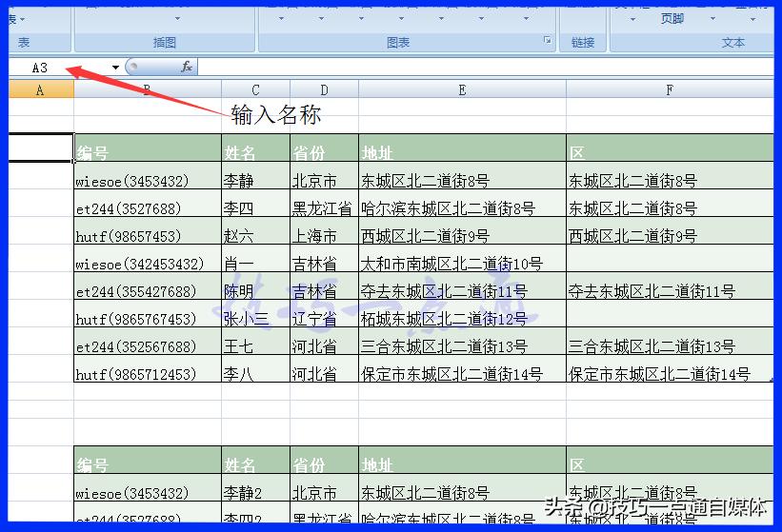Open the rightmost chart type dropdown in the 图表 group

[x=526, y=18]
